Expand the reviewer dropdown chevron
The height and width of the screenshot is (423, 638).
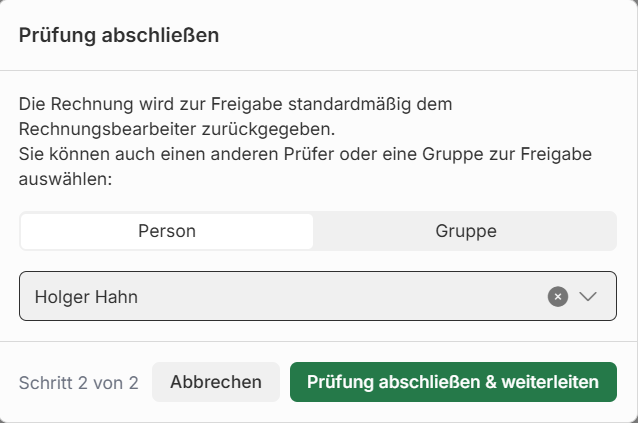click(588, 296)
